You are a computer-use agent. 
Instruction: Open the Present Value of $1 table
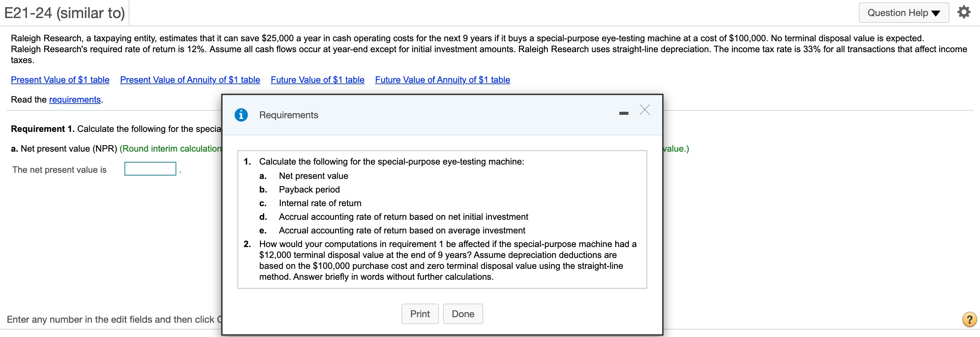tap(60, 80)
